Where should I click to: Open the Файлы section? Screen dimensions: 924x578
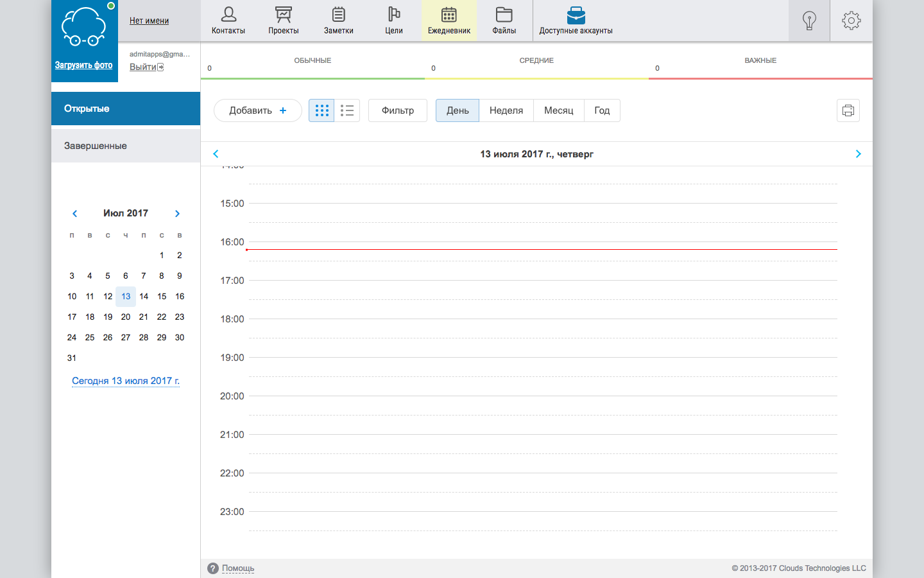[504, 20]
